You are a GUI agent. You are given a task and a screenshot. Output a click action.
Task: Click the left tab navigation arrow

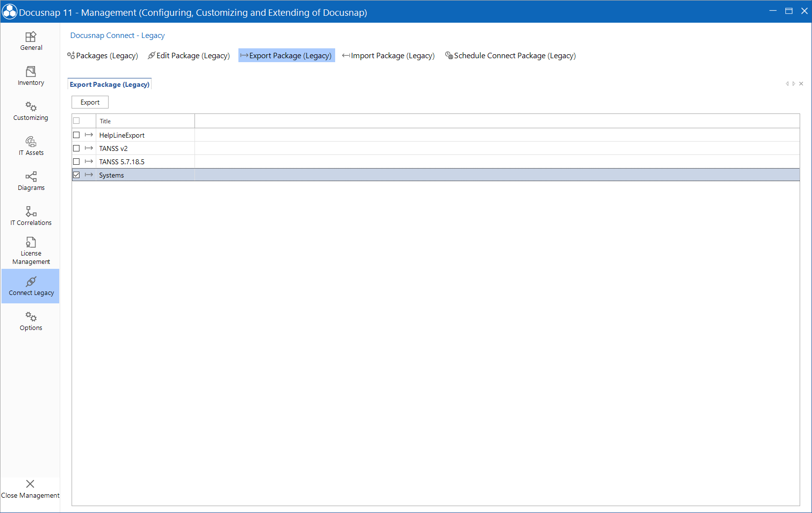(787, 84)
